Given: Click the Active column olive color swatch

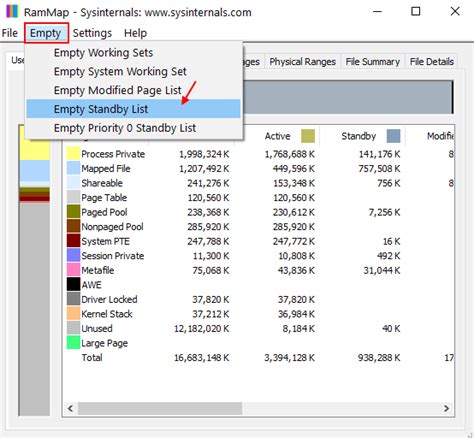Looking at the screenshot, I should click(x=308, y=136).
